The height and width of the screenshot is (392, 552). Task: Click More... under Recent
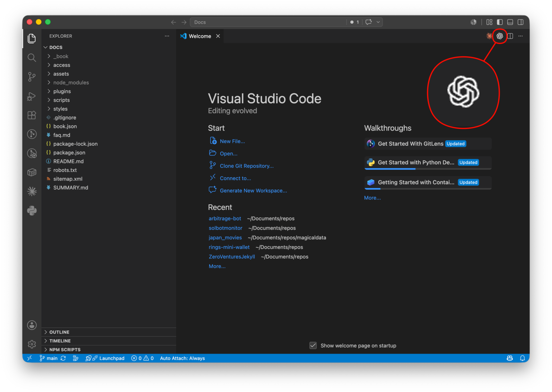(x=217, y=266)
